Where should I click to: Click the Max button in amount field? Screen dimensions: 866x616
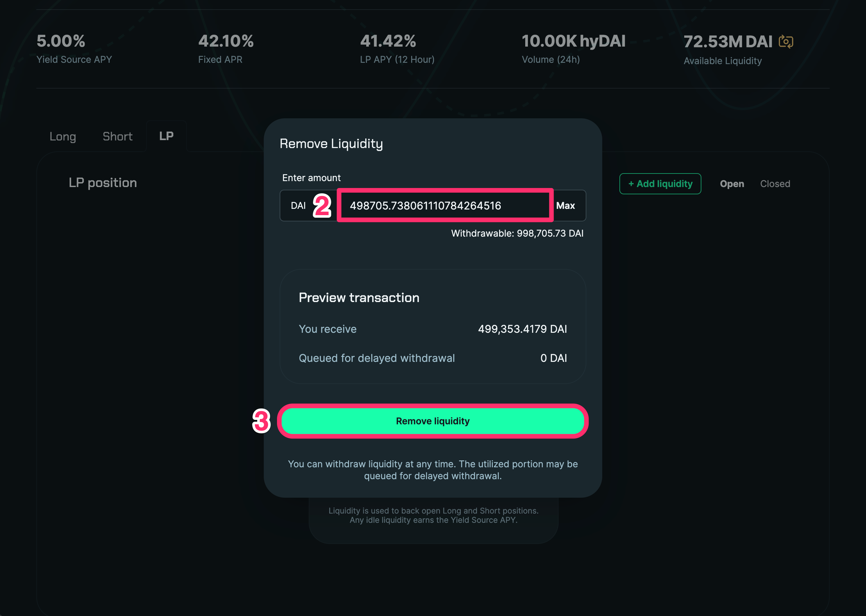point(565,206)
